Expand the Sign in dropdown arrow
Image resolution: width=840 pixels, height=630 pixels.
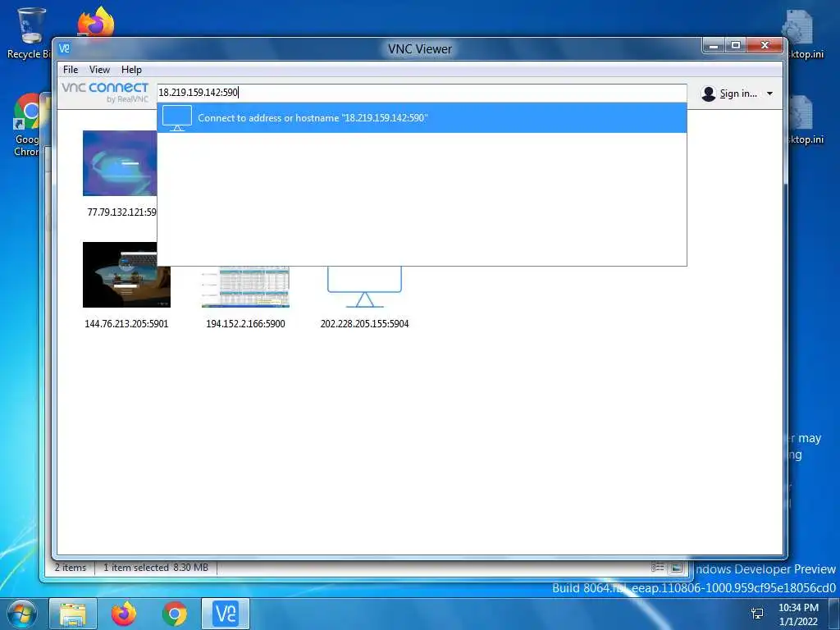tap(769, 94)
